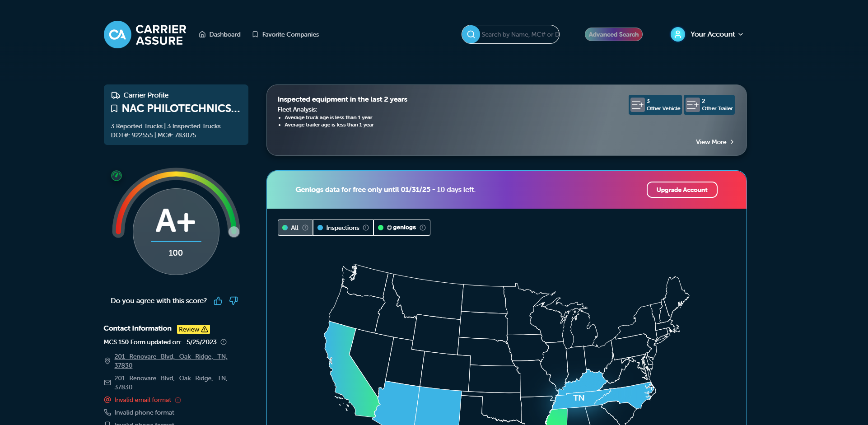Select Dashboard in the navigation

(x=224, y=34)
